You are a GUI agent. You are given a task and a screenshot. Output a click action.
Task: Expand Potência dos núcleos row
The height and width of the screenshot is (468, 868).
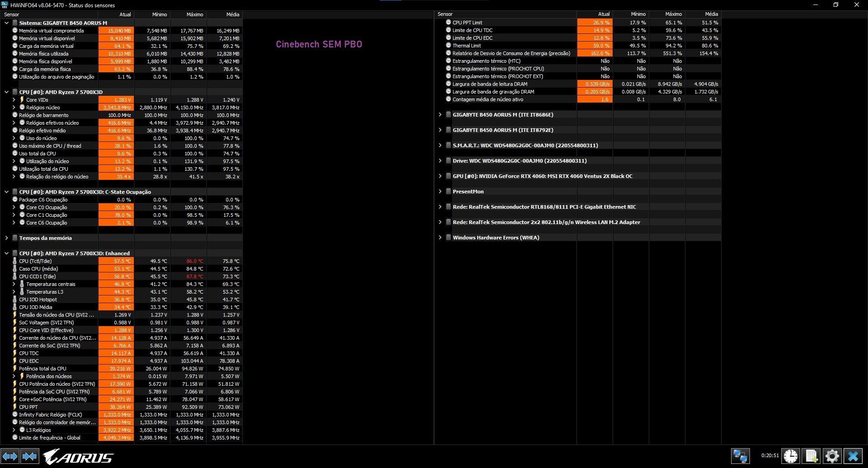tap(14, 376)
